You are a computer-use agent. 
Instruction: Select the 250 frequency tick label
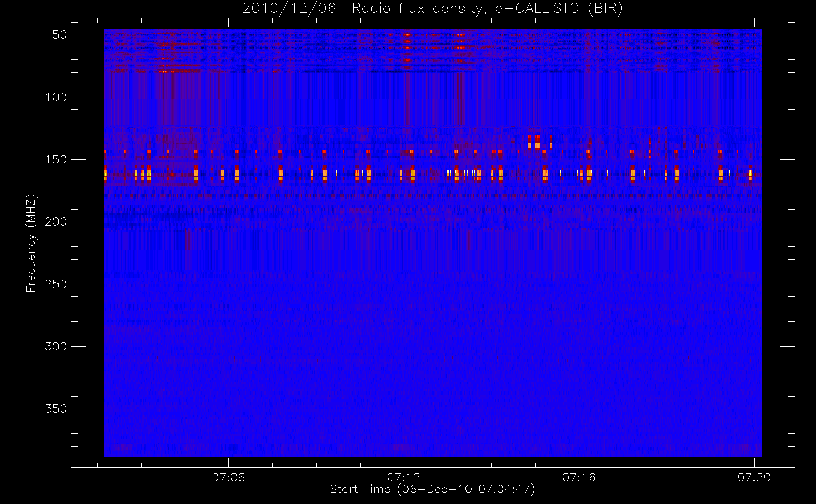pos(56,284)
